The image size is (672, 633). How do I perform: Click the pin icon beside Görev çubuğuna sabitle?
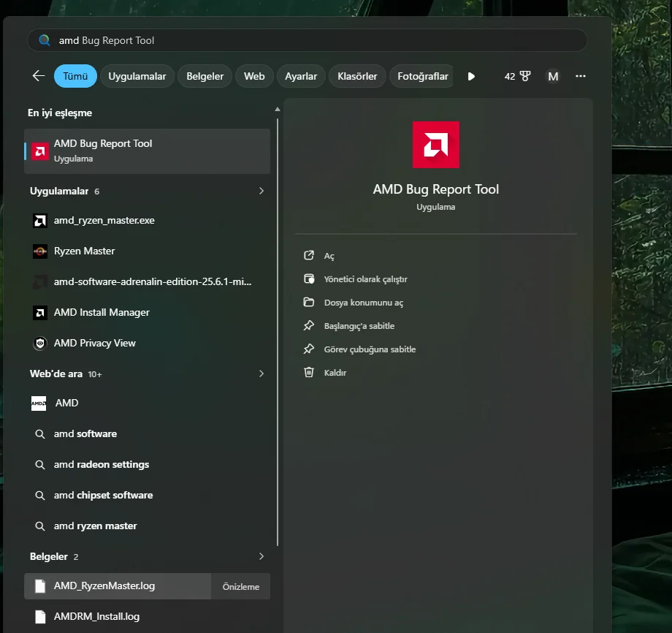tap(309, 349)
